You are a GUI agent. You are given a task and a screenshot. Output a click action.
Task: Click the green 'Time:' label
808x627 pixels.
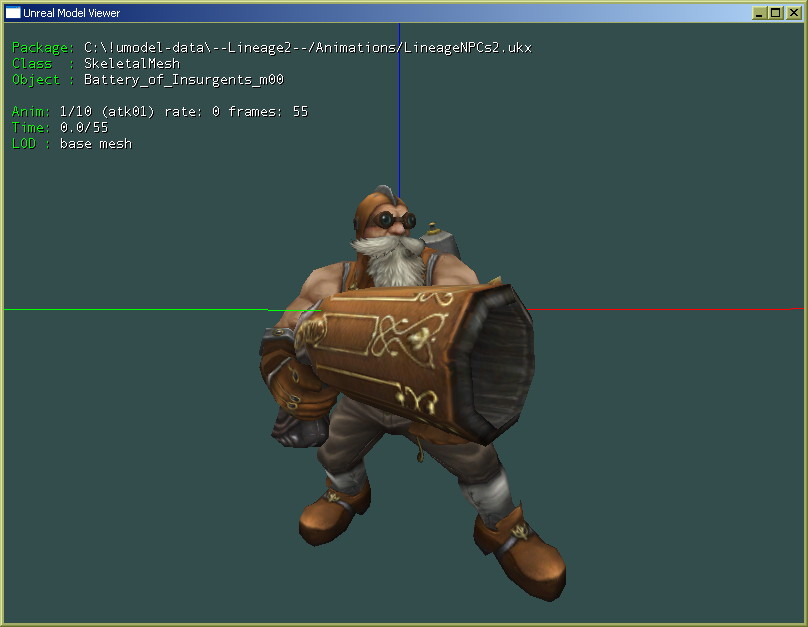31,128
